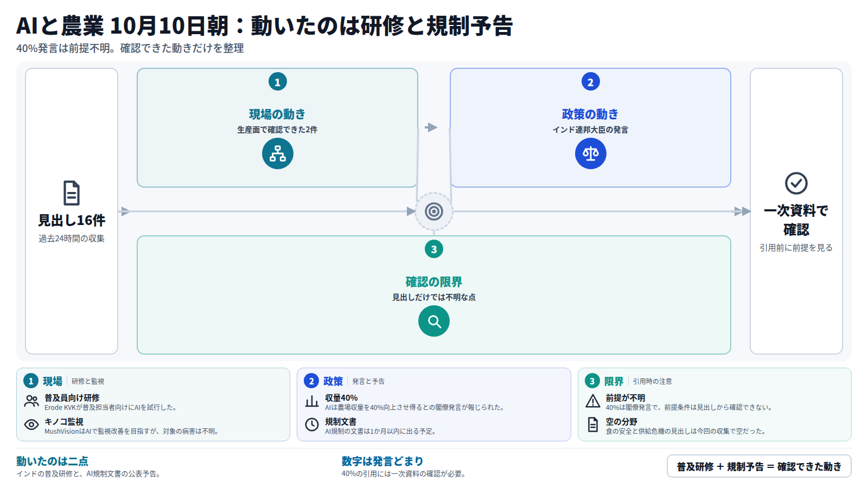
Task: Click the clock icon beside 規制文書
Action: [312, 425]
